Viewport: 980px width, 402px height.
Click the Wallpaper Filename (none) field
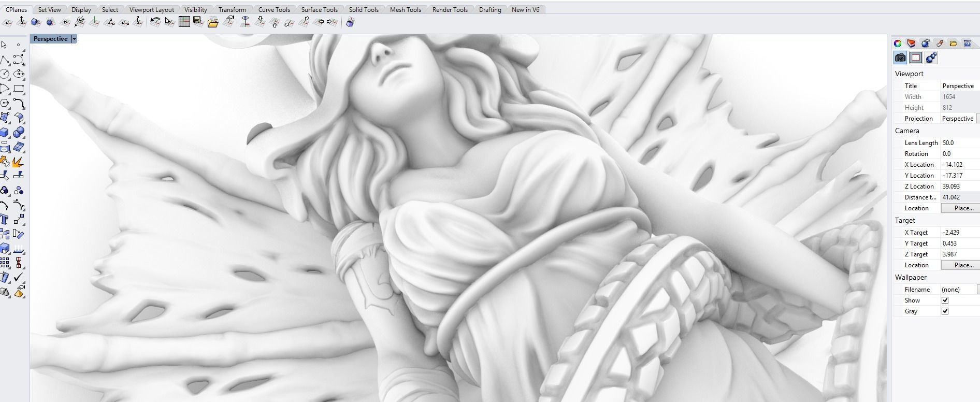pyautogui.click(x=958, y=290)
